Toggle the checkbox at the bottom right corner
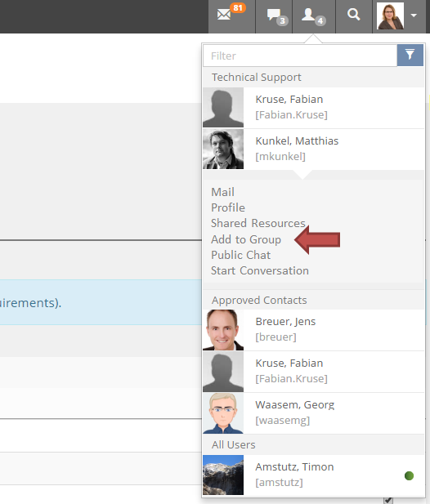 (388, 500)
